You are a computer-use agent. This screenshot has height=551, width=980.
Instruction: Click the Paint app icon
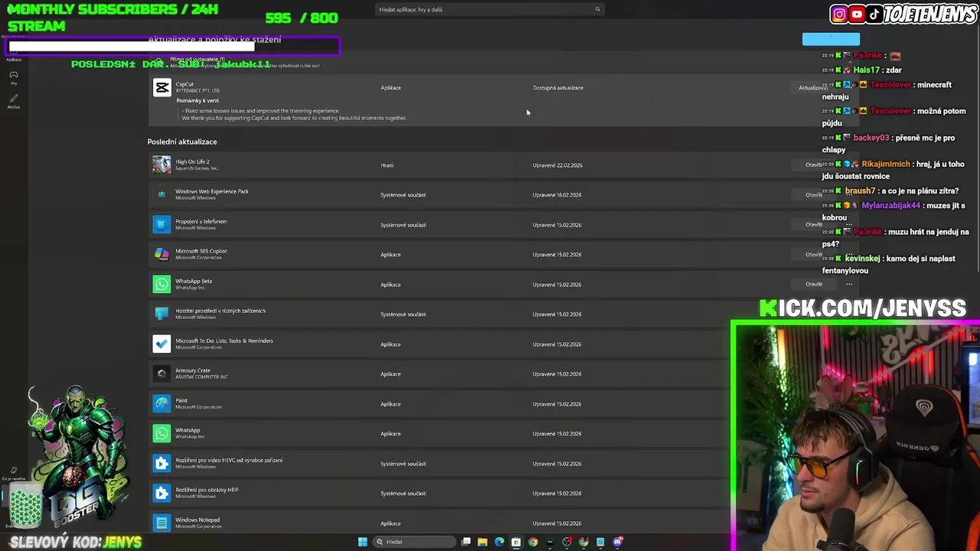[x=162, y=403]
